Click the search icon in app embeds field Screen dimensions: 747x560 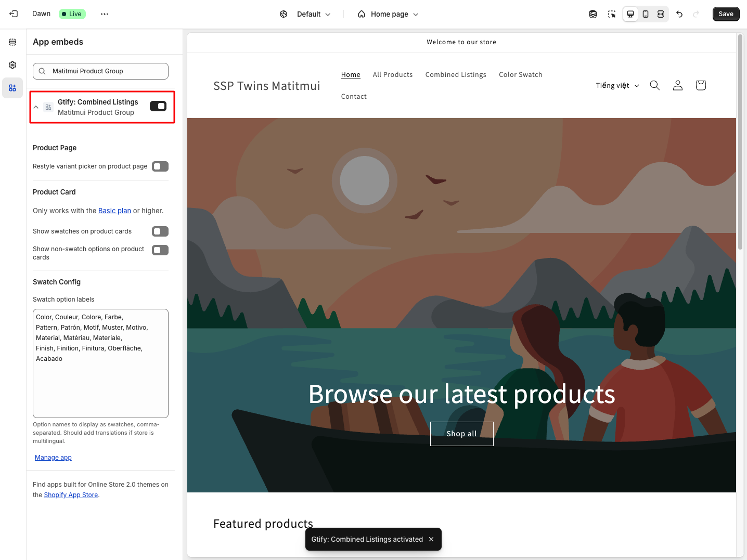tap(42, 71)
